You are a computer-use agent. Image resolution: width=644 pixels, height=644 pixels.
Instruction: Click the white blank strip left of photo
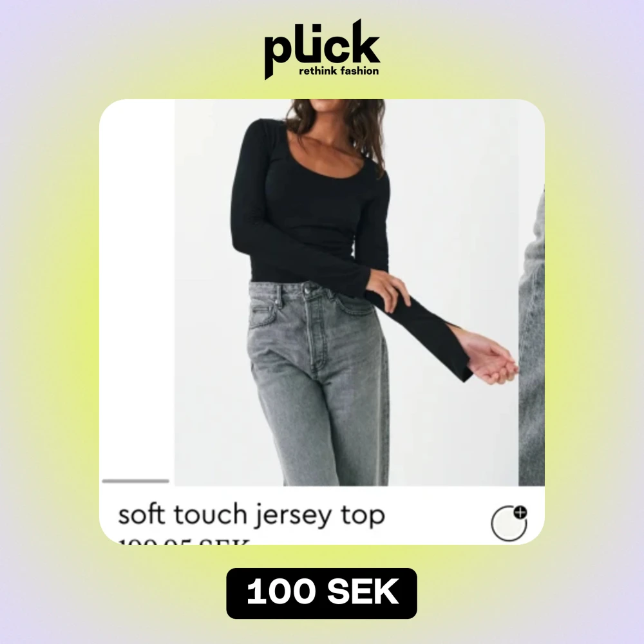point(137,287)
